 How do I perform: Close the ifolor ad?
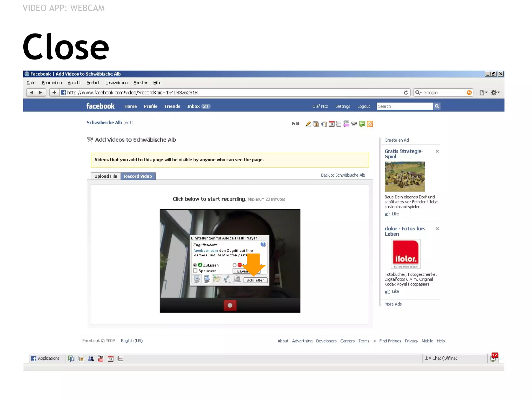click(437, 229)
